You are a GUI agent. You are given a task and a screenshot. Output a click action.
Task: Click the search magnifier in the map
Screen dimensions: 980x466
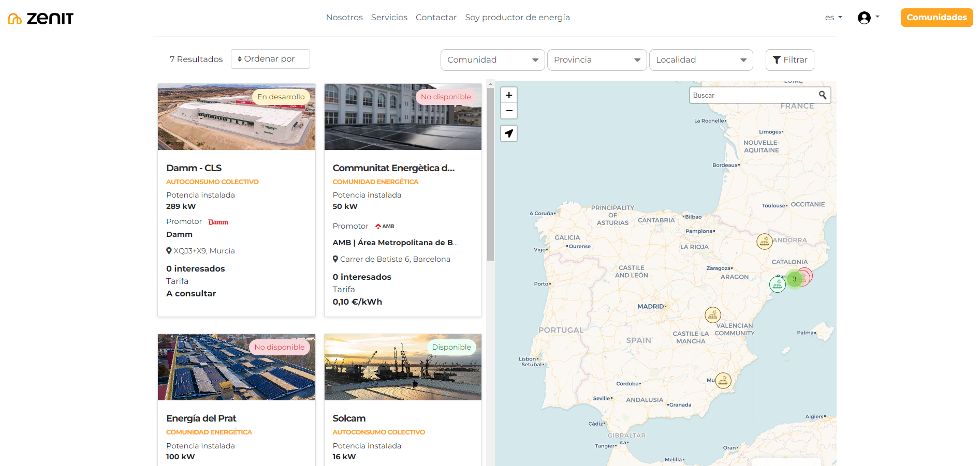(x=823, y=95)
